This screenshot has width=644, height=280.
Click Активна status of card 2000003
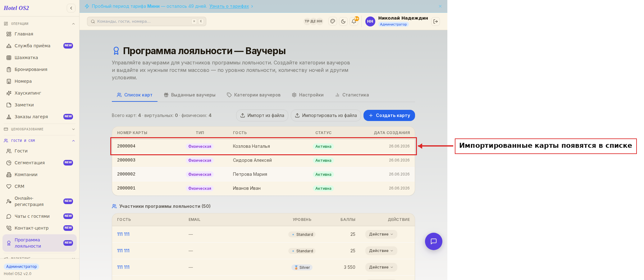click(x=323, y=161)
